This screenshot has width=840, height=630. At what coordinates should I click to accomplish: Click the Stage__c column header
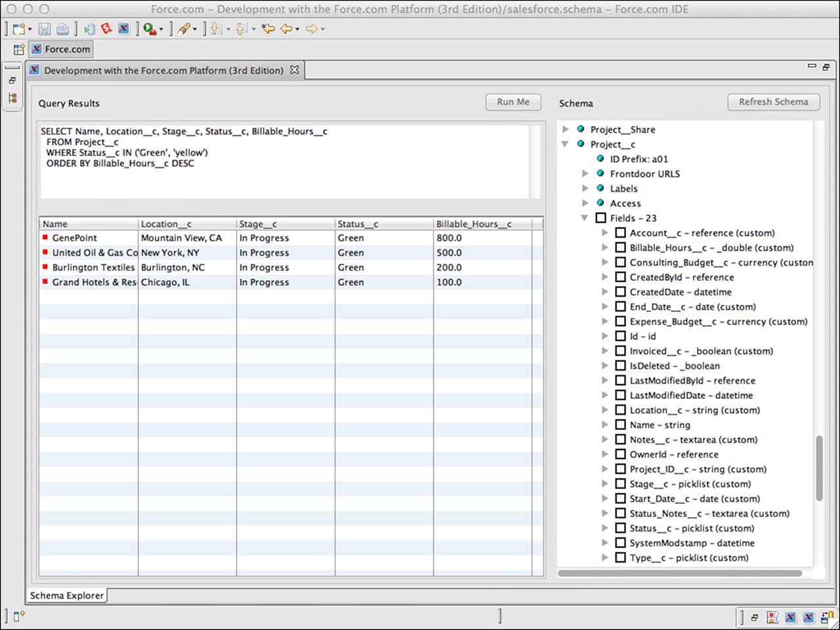(x=286, y=224)
